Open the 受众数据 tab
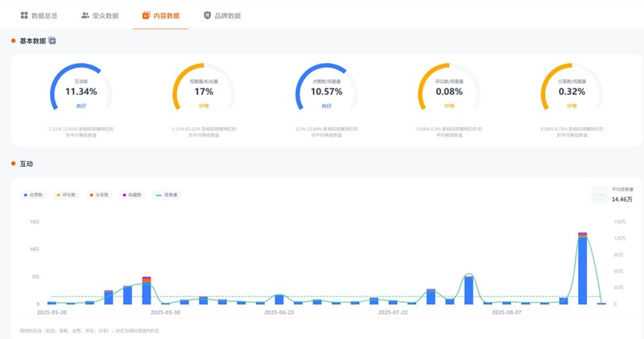The image size is (644, 339). (x=105, y=15)
